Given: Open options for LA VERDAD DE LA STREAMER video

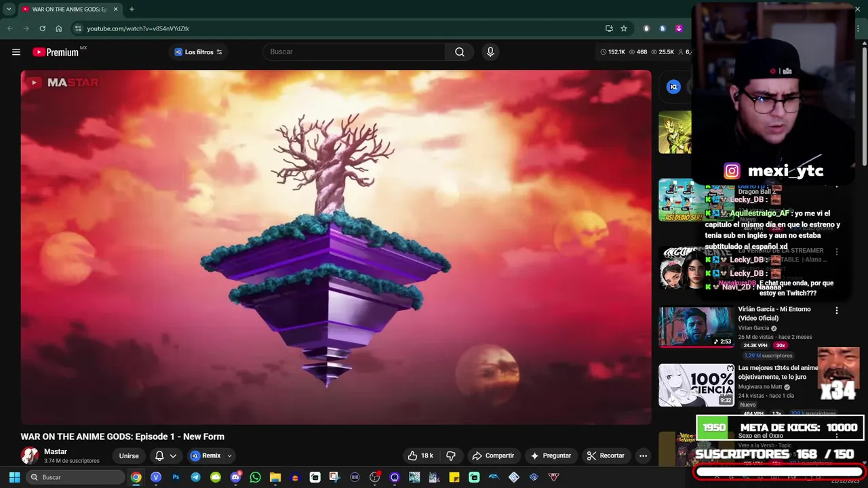Looking at the screenshot, I should click(836, 251).
